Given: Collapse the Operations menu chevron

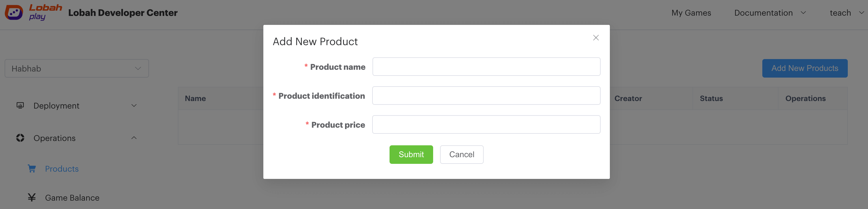Looking at the screenshot, I should click(134, 138).
